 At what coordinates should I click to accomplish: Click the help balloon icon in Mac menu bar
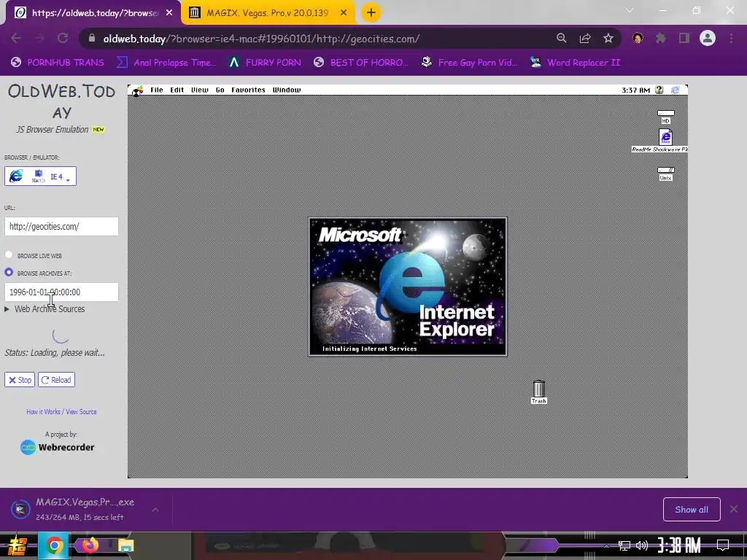coord(659,90)
